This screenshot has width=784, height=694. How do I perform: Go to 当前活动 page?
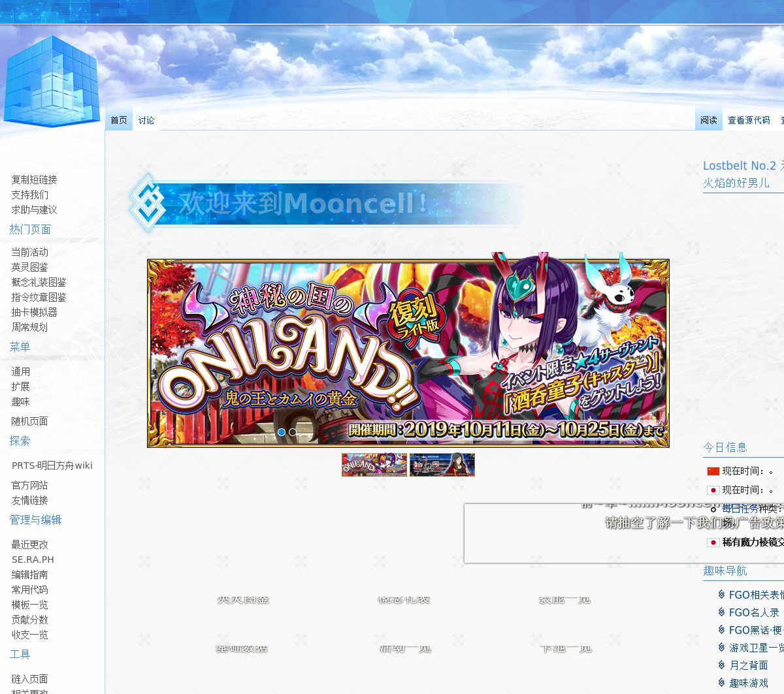(x=29, y=252)
